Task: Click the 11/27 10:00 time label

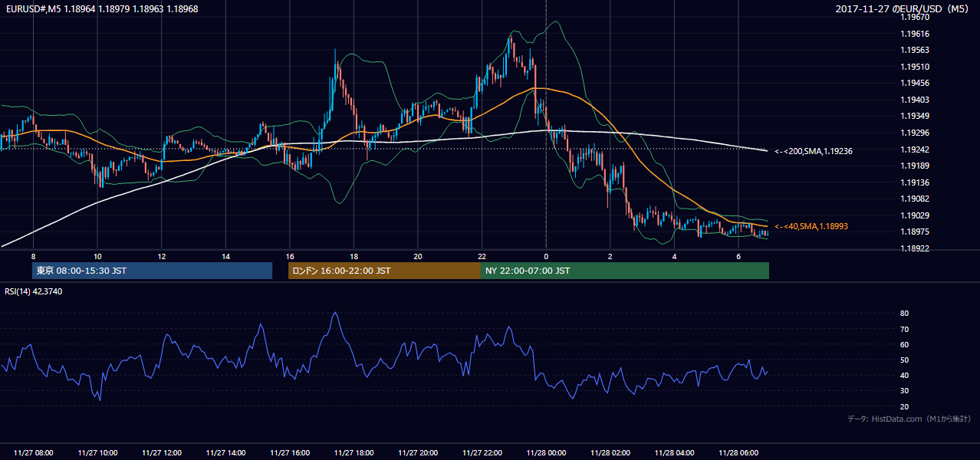Action: [x=97, y=453]
